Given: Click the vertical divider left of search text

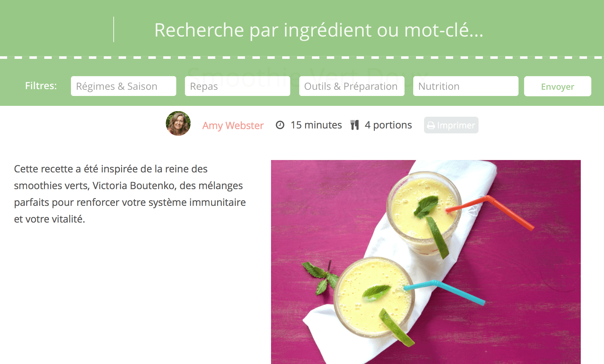Looking at the screenshot, I should click(114, 29).
